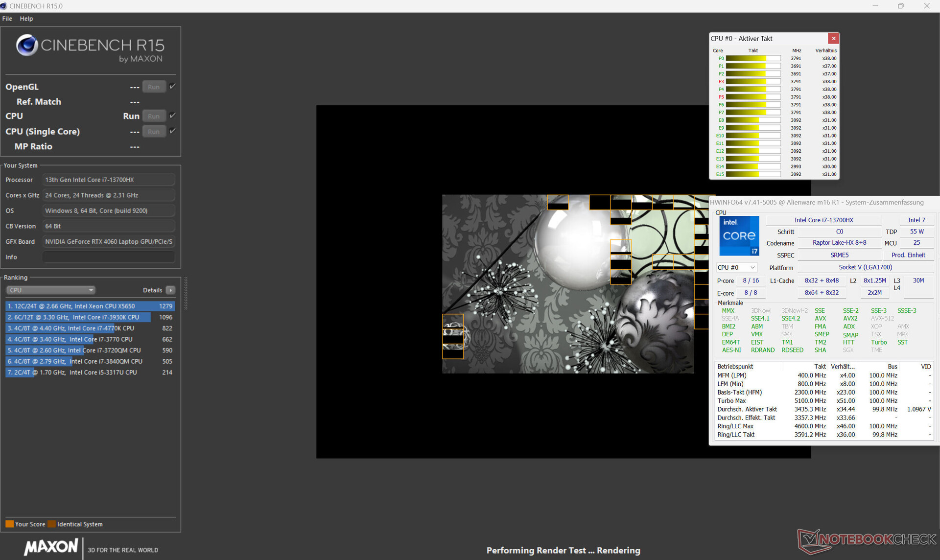Click the Cinebench app icon in title bar
Screen dimensions: 940x560
tap(4, 6)
